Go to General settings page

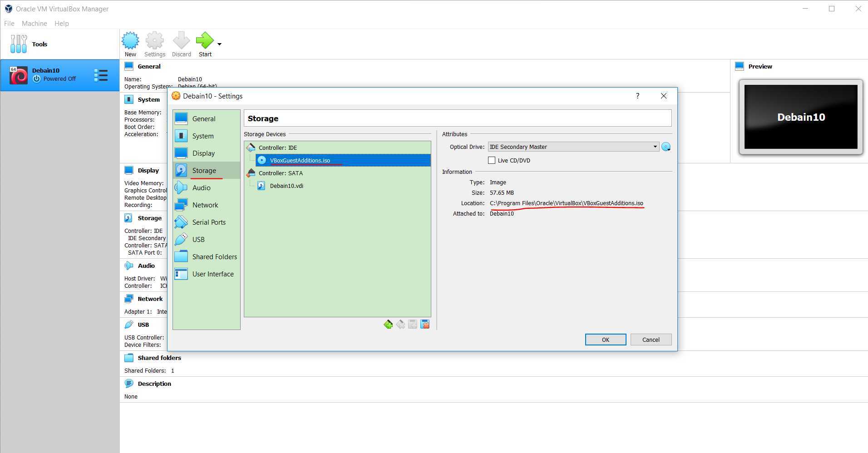coord(207,118)
